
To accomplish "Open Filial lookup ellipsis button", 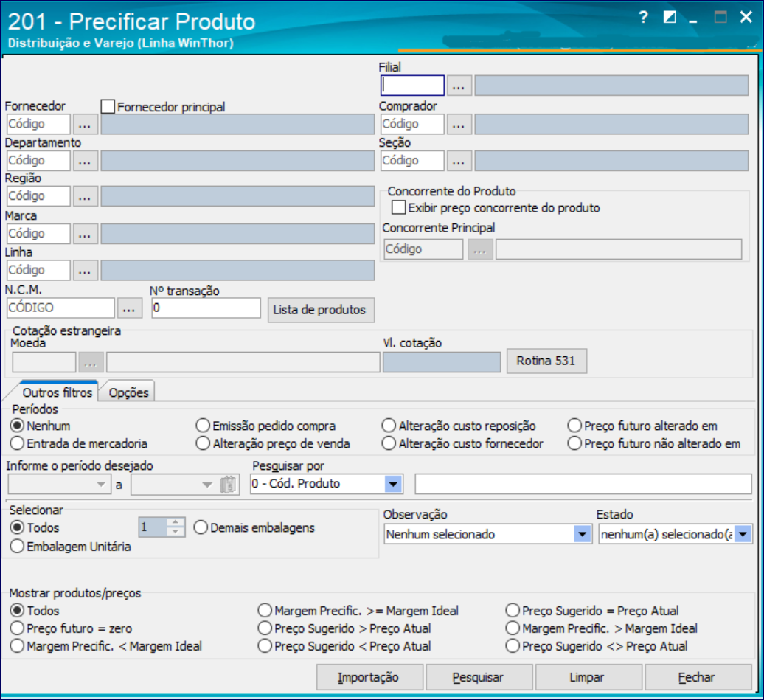I will (459, 86).
